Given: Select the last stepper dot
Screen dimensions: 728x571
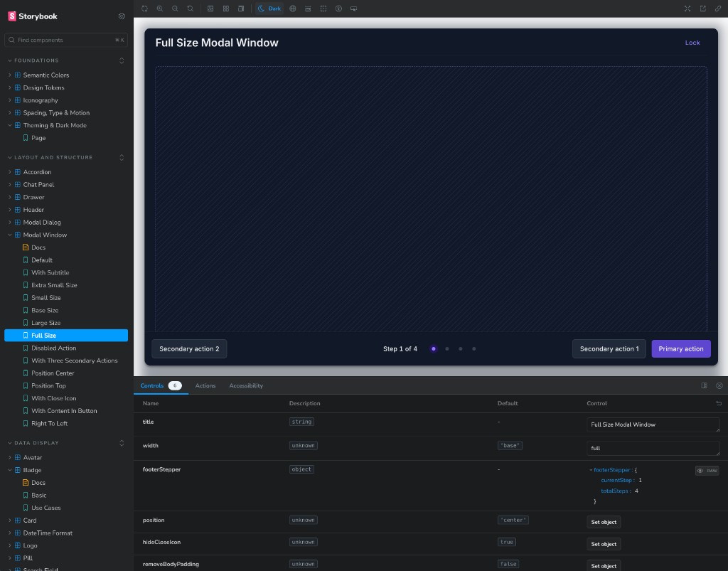Looking at the screenshot, I should (474, 348).
